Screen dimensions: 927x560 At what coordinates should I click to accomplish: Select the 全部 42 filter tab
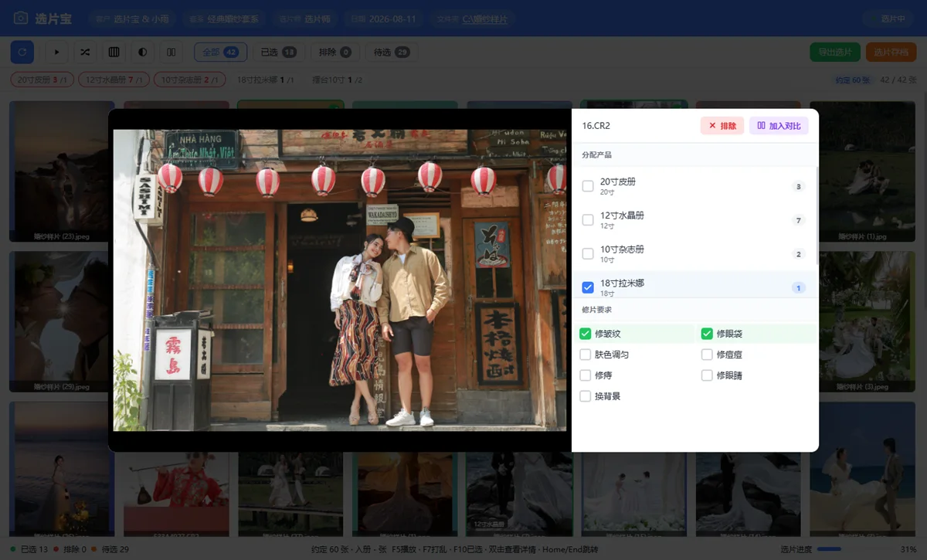(220, 53)
